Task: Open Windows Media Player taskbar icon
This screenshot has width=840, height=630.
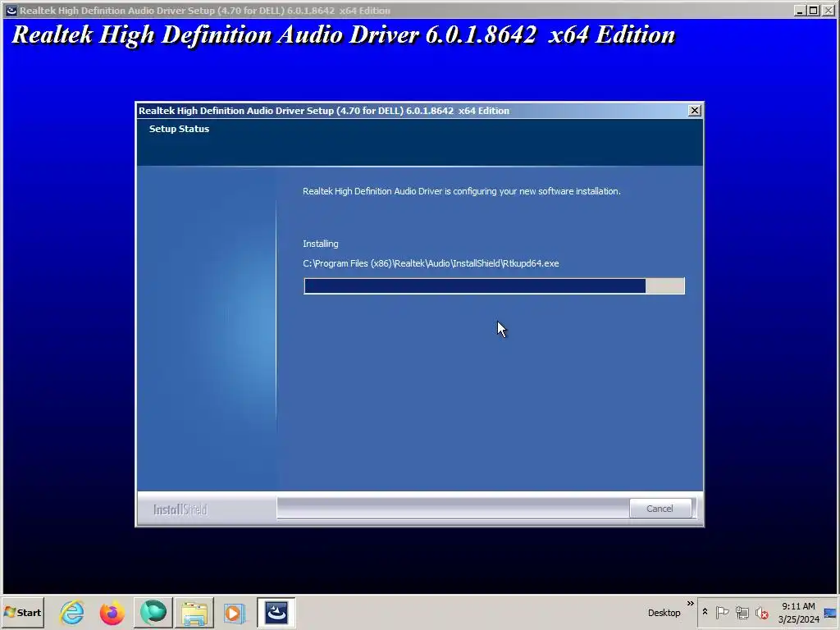Action: tap(234, 613)
